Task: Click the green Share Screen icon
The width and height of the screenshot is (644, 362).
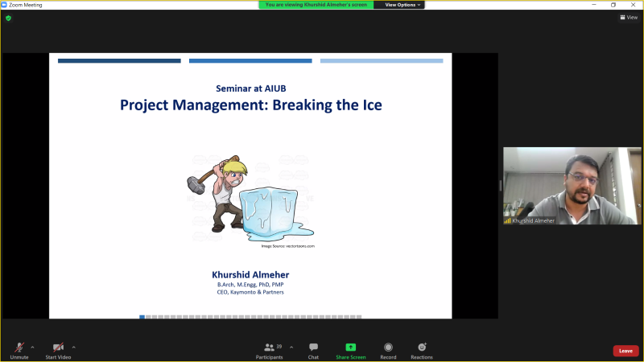Action: click(350, 348)
